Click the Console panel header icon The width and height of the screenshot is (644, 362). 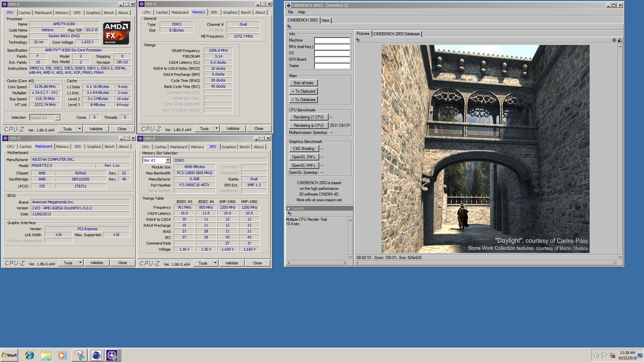288,208
